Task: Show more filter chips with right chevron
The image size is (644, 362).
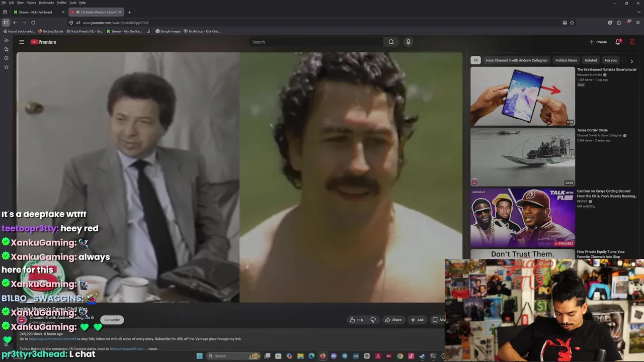Action: pos(631,61)
